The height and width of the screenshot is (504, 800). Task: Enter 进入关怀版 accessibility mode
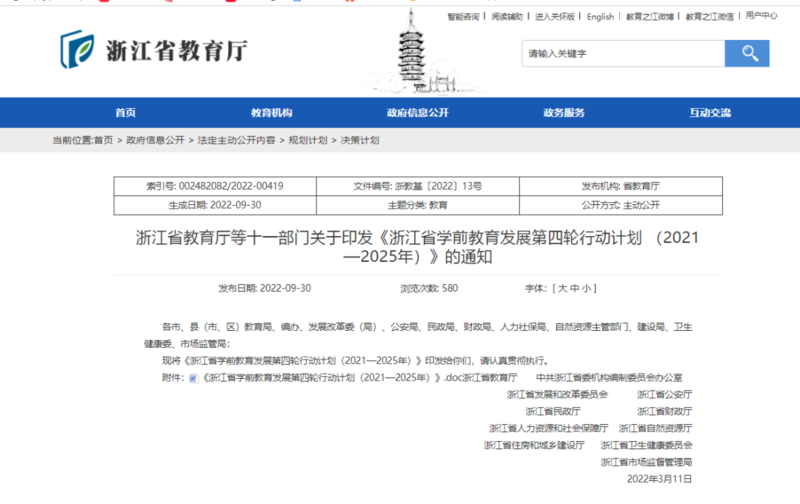[x=555, y=16]
